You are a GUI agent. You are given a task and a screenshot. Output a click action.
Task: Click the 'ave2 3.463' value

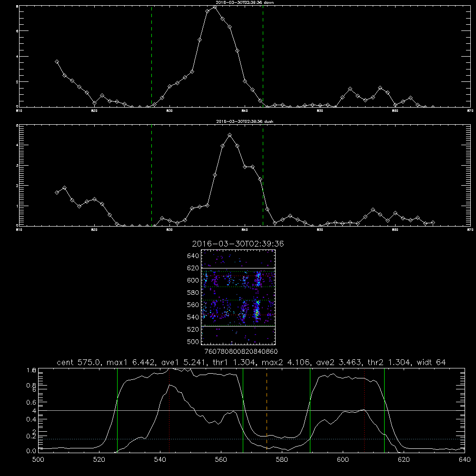[339, 362]
